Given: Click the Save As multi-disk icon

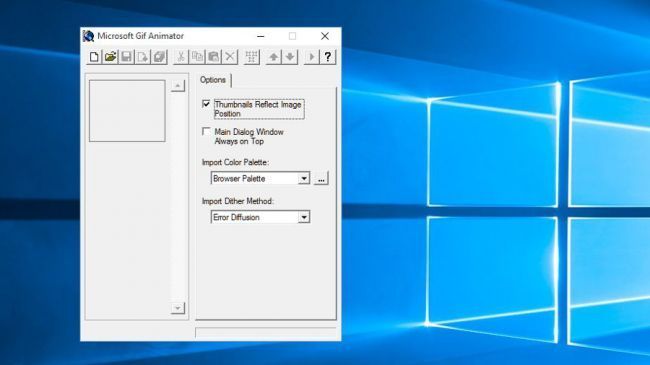Looking at the screenshot, I should point(159,57).
